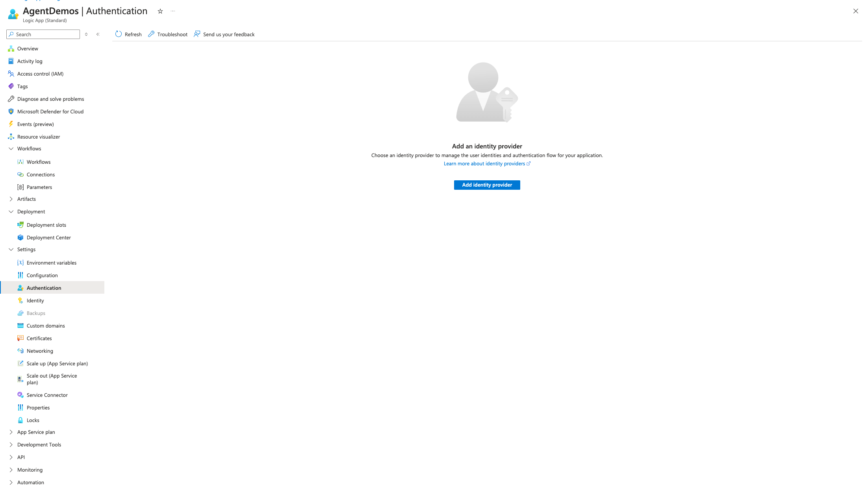Open the Service Connector page
This screenshot has height=487, width=868.
click(x=46, y=395)
